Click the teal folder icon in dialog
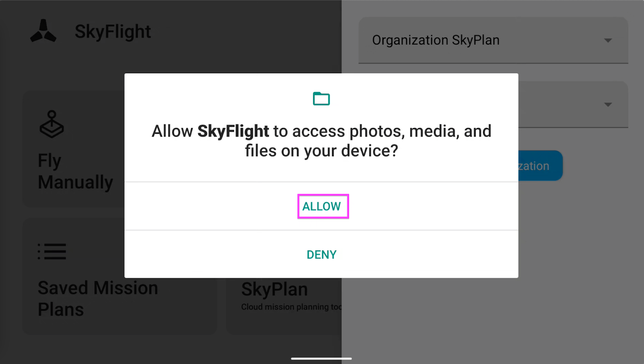 pos(321,99)
